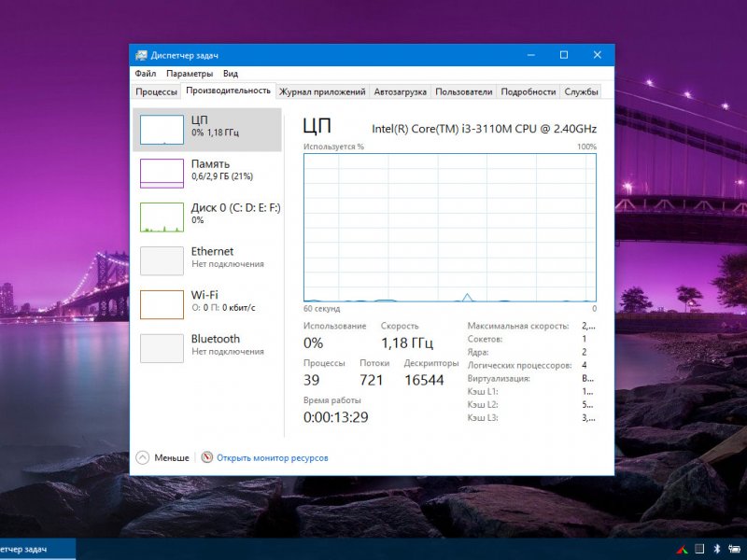Image resolution: width=747 pixels, height=560 pixels.
Task: Select the Ethernet item in the sidebar
Action: point(207,261)
